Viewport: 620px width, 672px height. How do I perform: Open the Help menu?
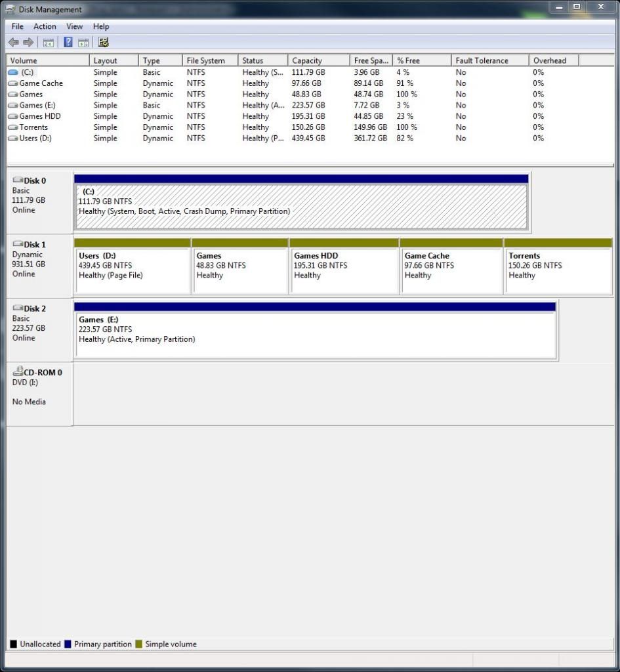(x=101, y=26)
